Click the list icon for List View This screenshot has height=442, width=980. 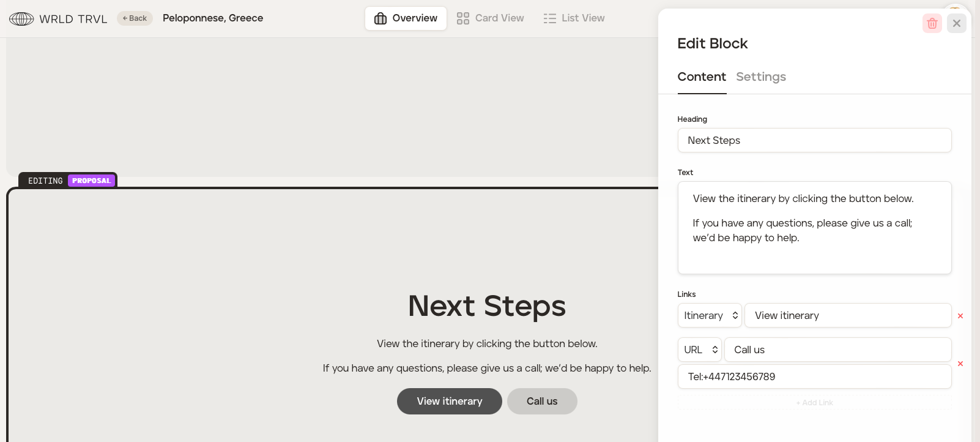[x=549, y=18]
